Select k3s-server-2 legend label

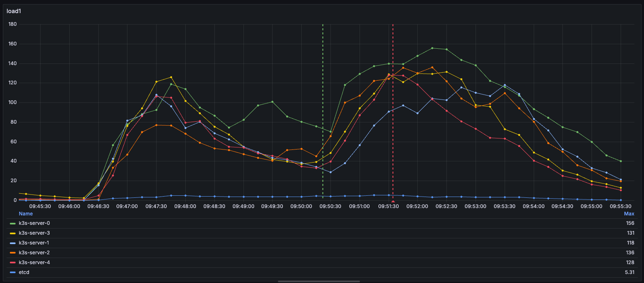coord(34,253)
